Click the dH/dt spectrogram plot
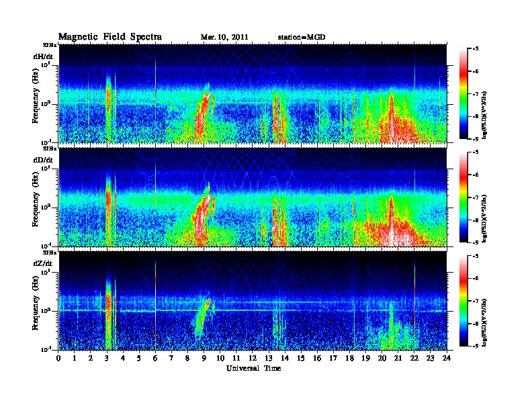 click(253, 93)
